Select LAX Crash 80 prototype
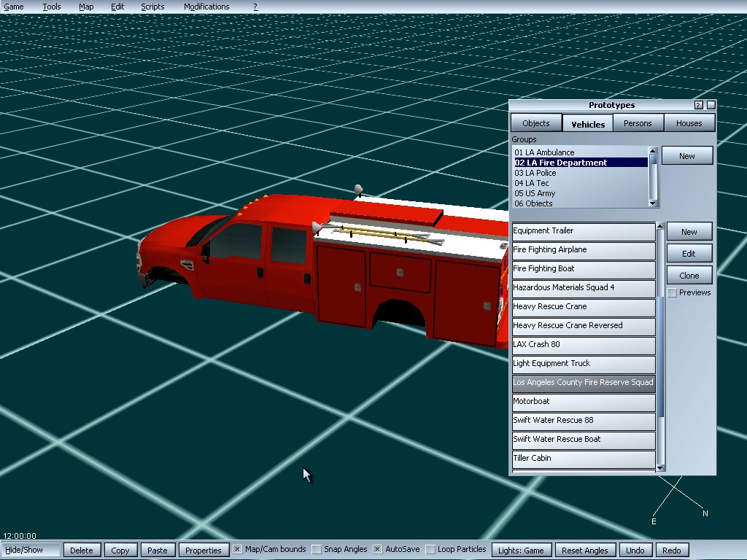The image size is (747, 560). click(584, 345)
